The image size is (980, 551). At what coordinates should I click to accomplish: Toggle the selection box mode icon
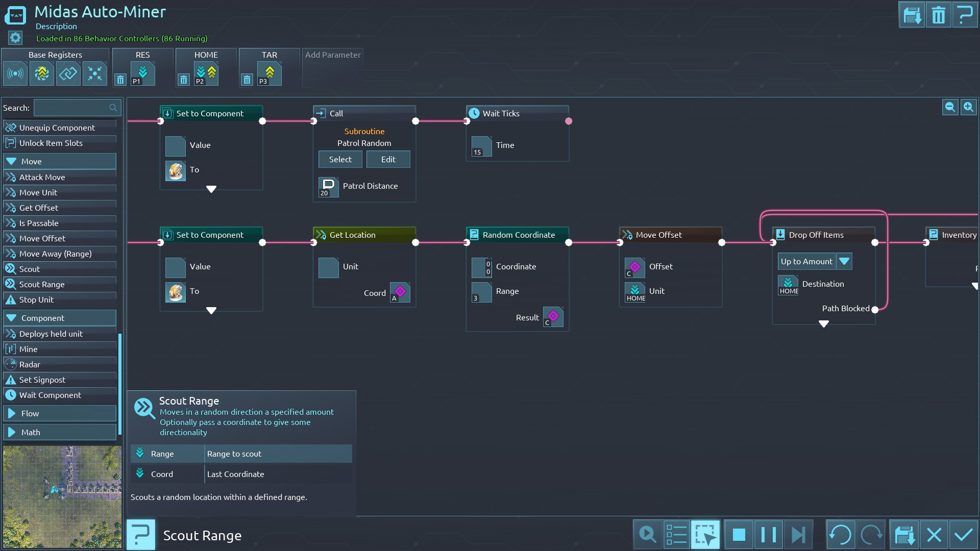[x=705, y=535]
